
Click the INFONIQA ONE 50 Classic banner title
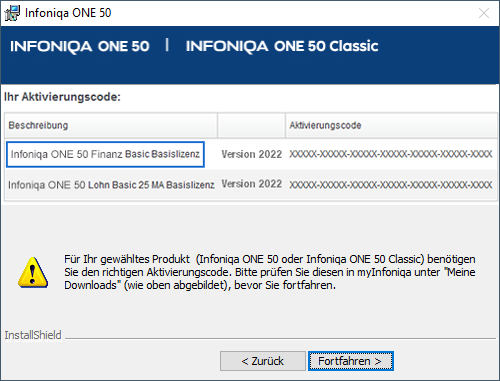pyautogui.click(x=282, y=46)
